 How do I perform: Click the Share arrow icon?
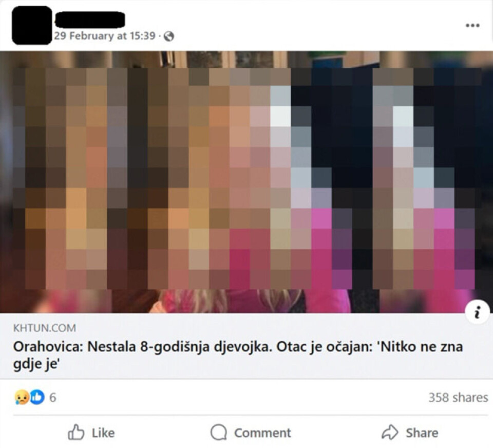tap(390, 432)
